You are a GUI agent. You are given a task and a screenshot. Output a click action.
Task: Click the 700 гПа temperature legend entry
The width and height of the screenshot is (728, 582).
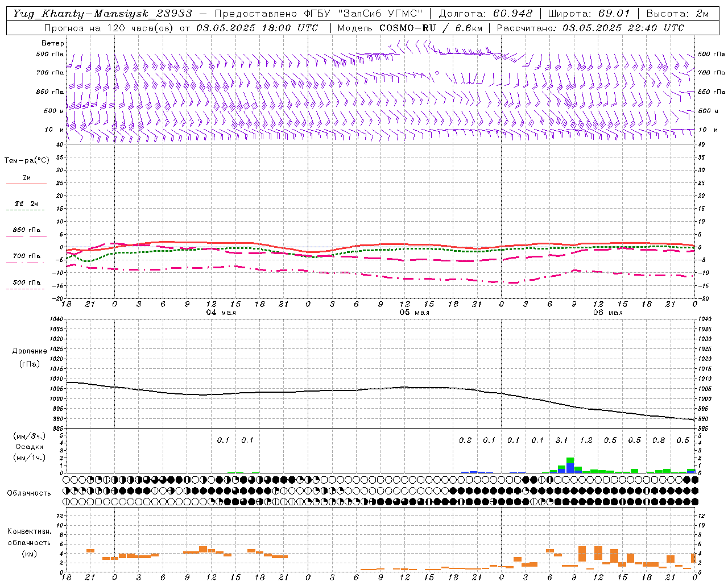click(x=27, y=256)
